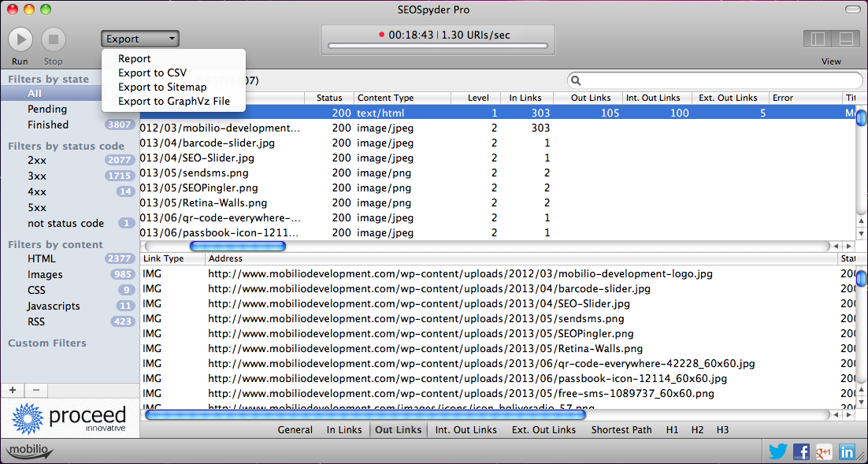Sort by the Address column header
This screenshot has width=868, height=464.
[522, 258]
